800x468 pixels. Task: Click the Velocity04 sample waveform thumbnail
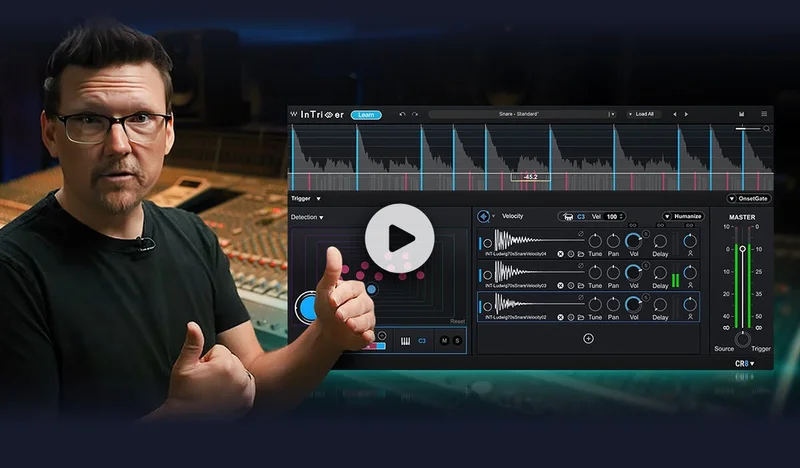click(x=538, y=240)
